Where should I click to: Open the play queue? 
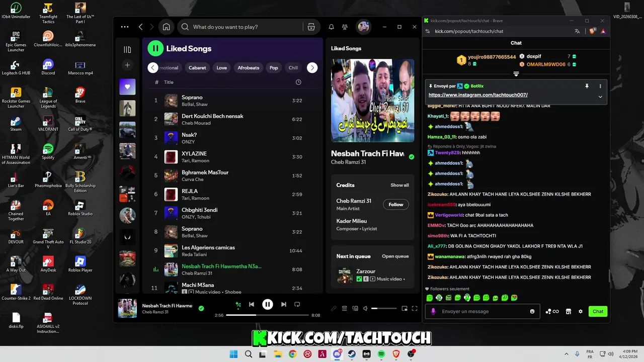395,256
